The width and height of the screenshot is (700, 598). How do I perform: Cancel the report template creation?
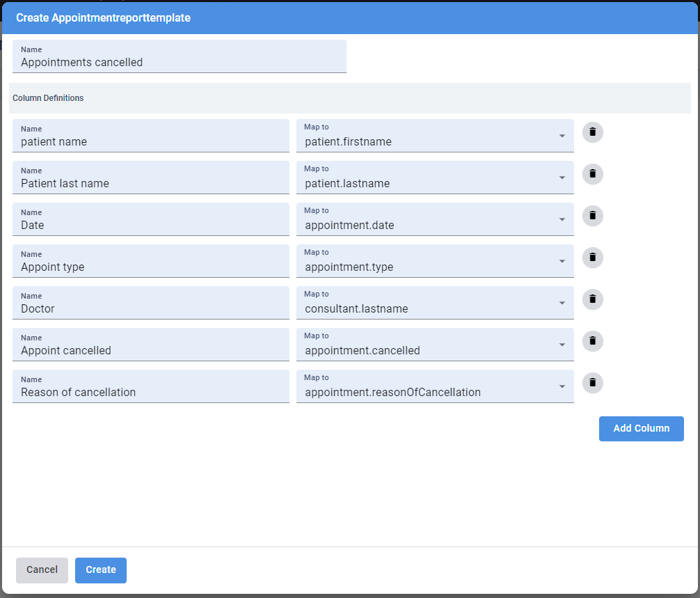[42, 569]
